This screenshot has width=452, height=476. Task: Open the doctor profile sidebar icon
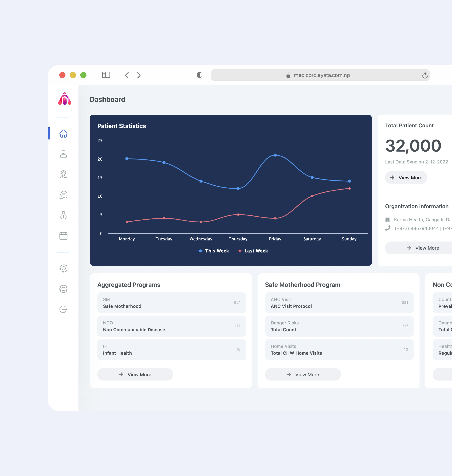[x=63, y=175]
